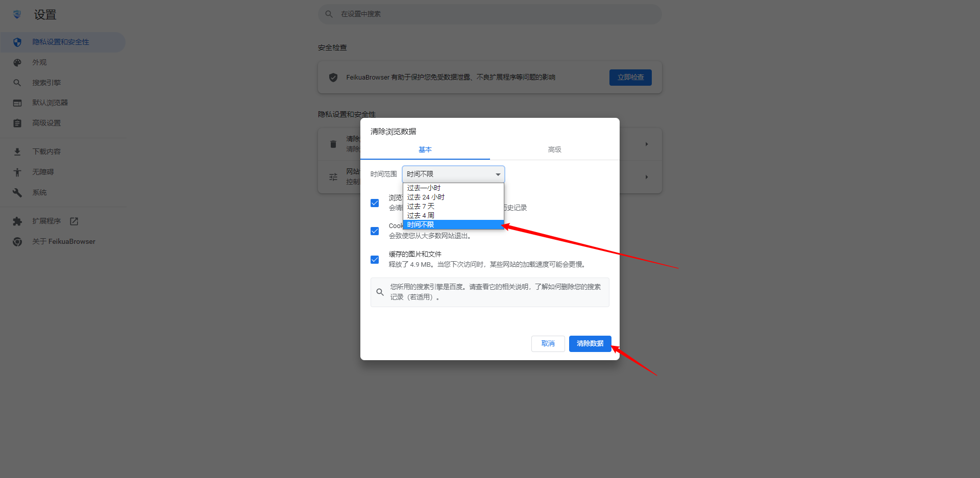
Task: Uncheck the 缓存的图片和文件 checkbox
Action: pyautogui.click(x=375, y=260)
